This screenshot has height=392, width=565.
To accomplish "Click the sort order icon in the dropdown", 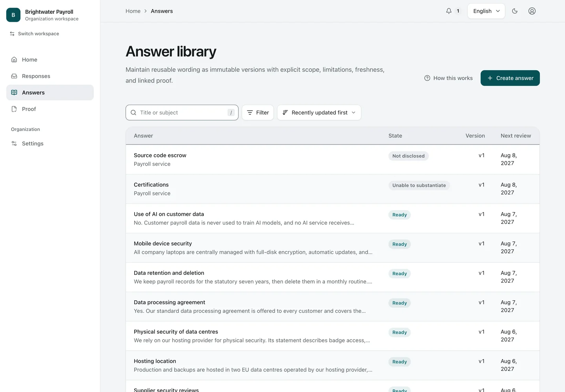I will coord(285,113).
